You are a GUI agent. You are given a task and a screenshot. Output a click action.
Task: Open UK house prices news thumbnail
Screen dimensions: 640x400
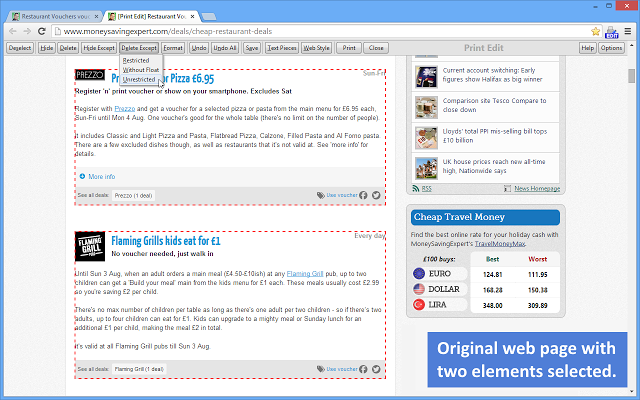(426, 168)
